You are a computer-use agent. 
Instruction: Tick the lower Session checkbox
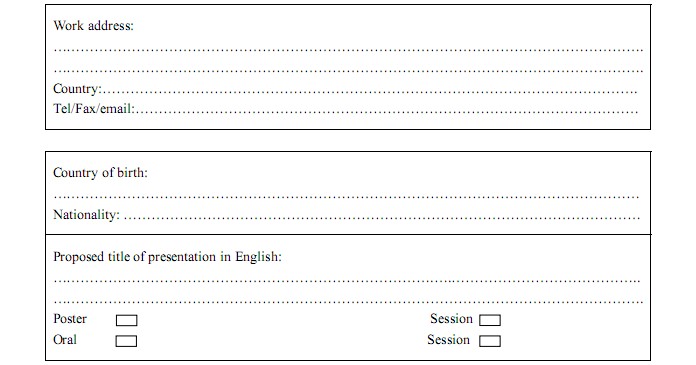(490, 341)
